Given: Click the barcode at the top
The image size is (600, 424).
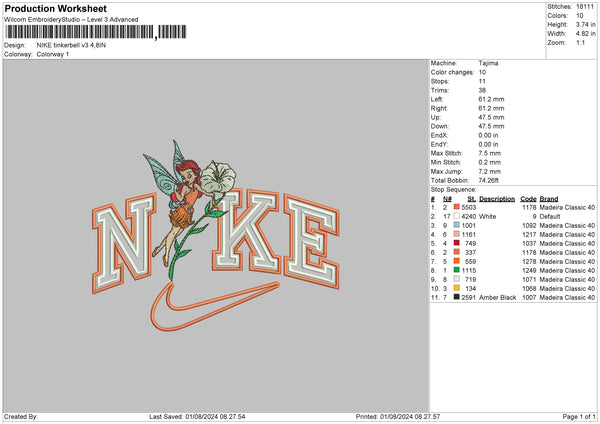Looking at the screenshot, I should pyautogui.click(x=96, y=32).
